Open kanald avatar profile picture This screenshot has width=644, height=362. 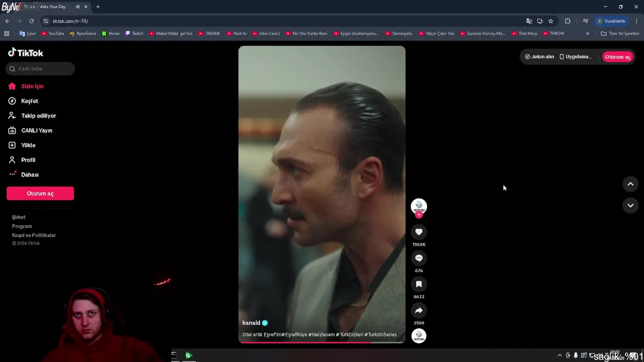(x=419, y=206)
